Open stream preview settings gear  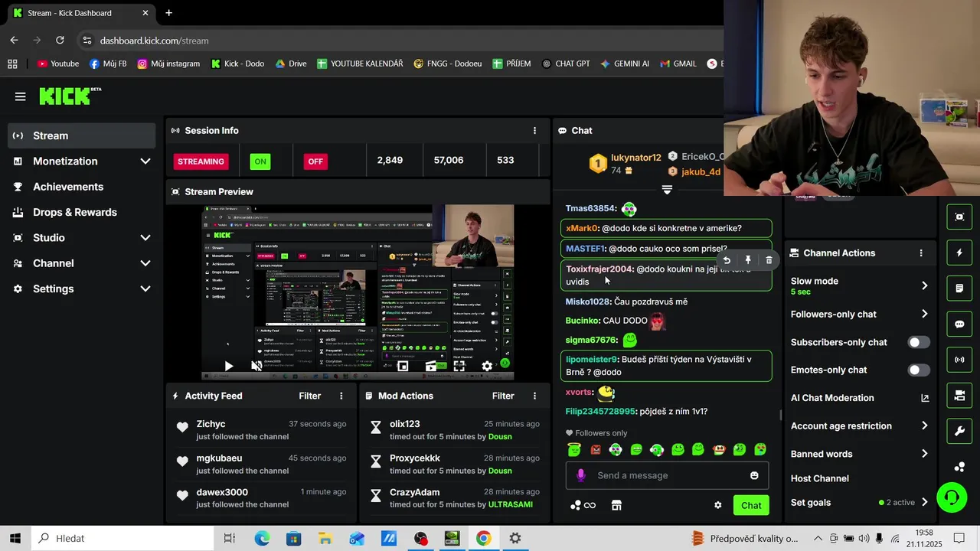point(487,367)
